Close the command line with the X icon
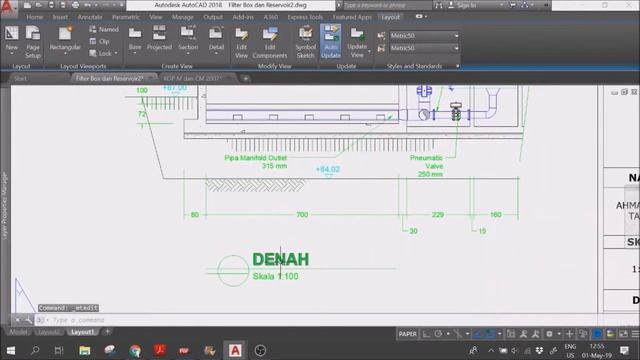 click(17, 320)
